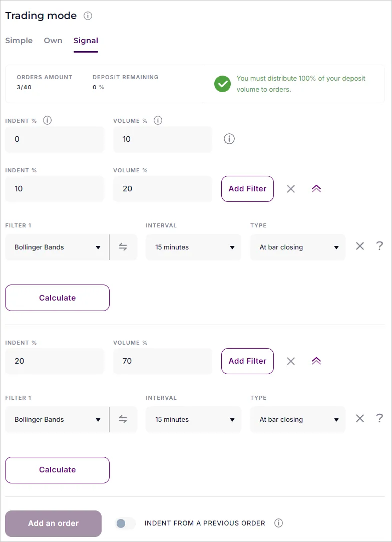Screen dimensions: 392x542
Task: Delete the last Bollinger Bands filter via its X icon
Action: coord(359,418)
